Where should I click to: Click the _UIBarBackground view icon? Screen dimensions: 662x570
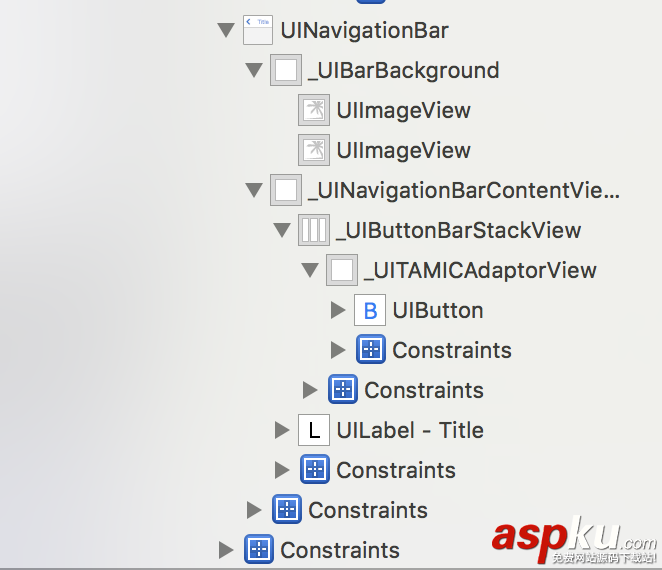coord(285,70)
